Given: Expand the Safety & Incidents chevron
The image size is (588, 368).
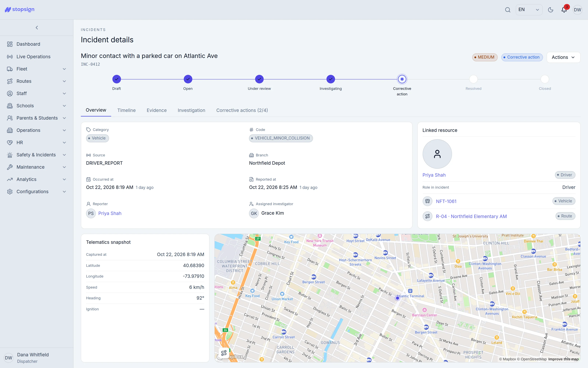Looking at the screenshot, I should (64, 155).
